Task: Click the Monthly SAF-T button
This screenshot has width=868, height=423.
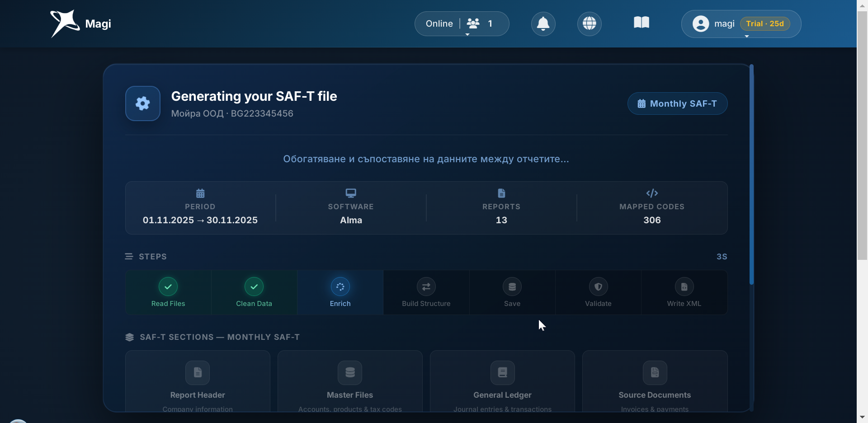Action: [677, 103]
